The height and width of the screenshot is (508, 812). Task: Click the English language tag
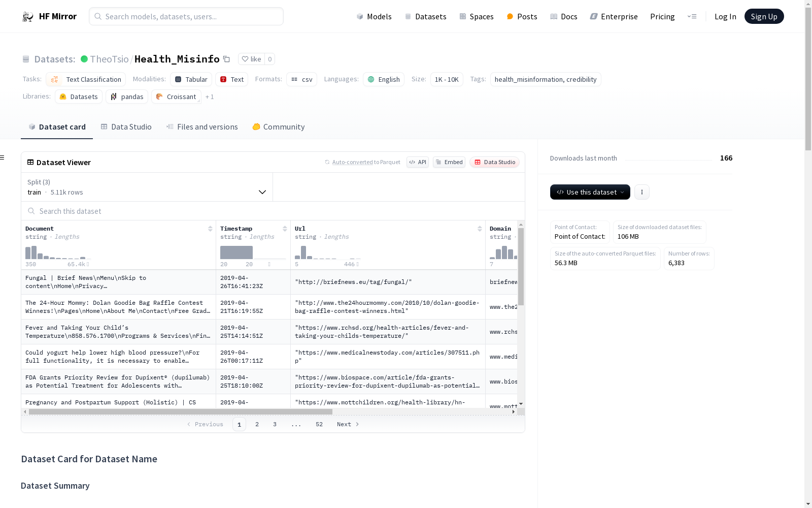[x=384, y=79]
